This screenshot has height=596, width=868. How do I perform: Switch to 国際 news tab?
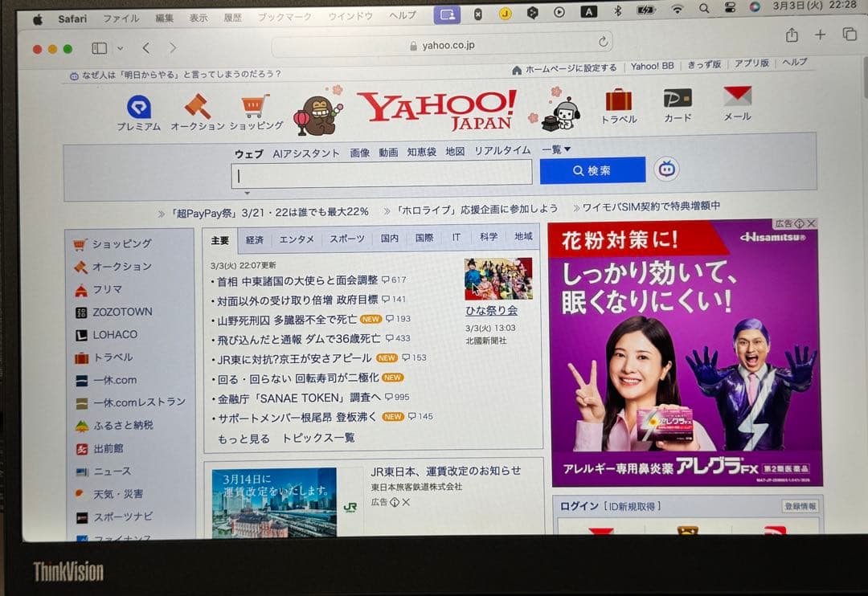coord(424,238)
